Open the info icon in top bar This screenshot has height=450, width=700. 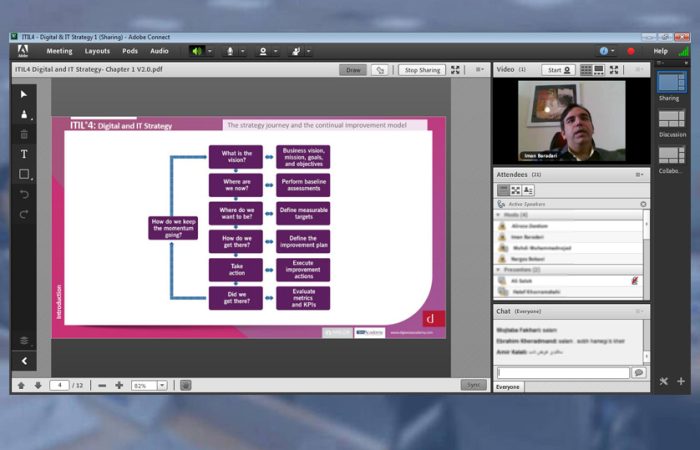pos(604,51)
